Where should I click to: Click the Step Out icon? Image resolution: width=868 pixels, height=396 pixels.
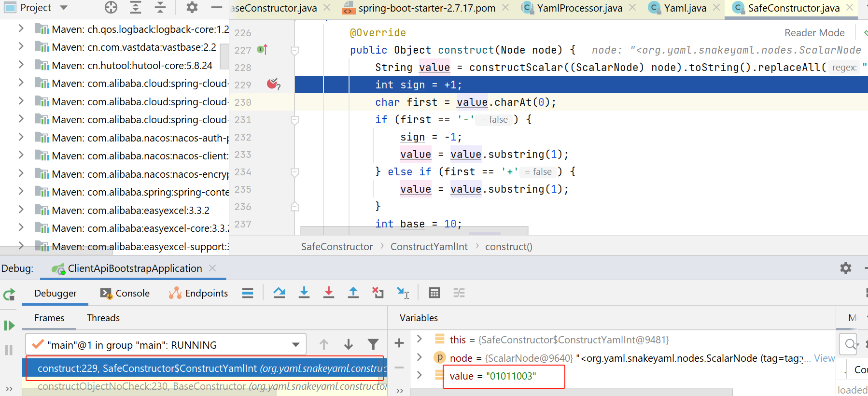[x=353, y=293]
